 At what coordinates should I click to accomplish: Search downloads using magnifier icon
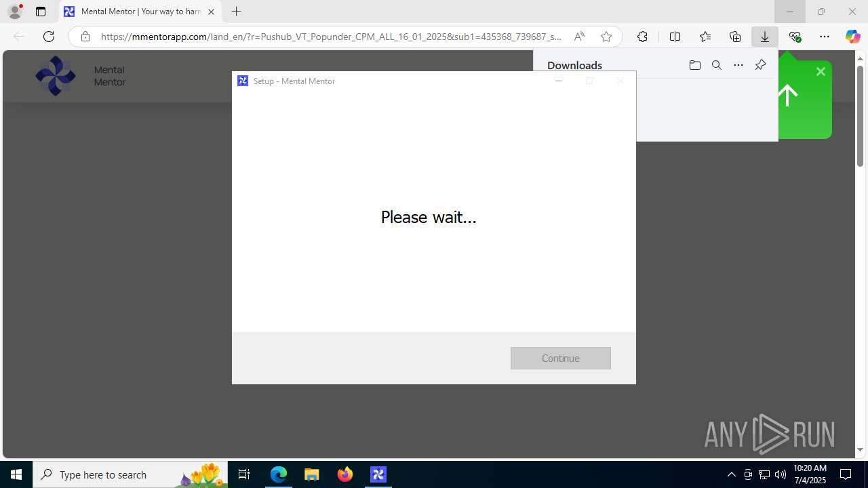pos(717,65)
